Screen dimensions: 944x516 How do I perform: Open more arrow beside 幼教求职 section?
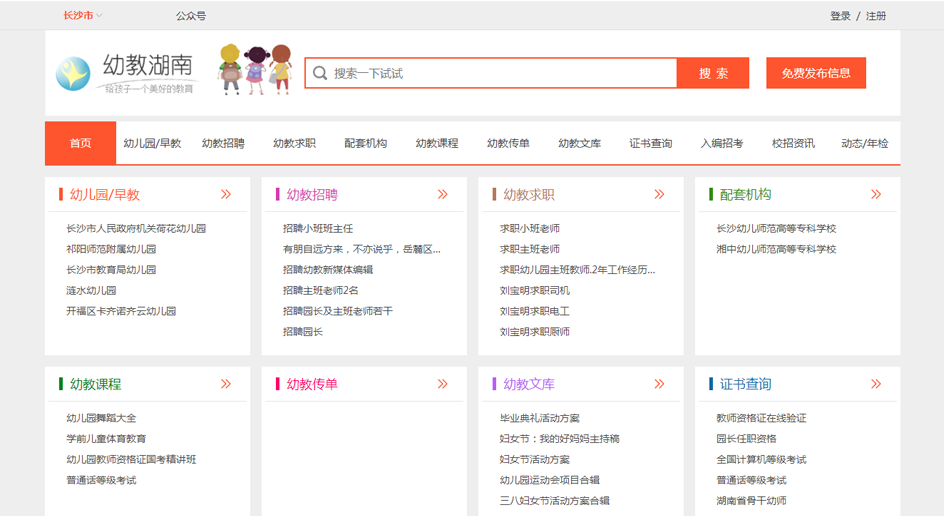659,194
